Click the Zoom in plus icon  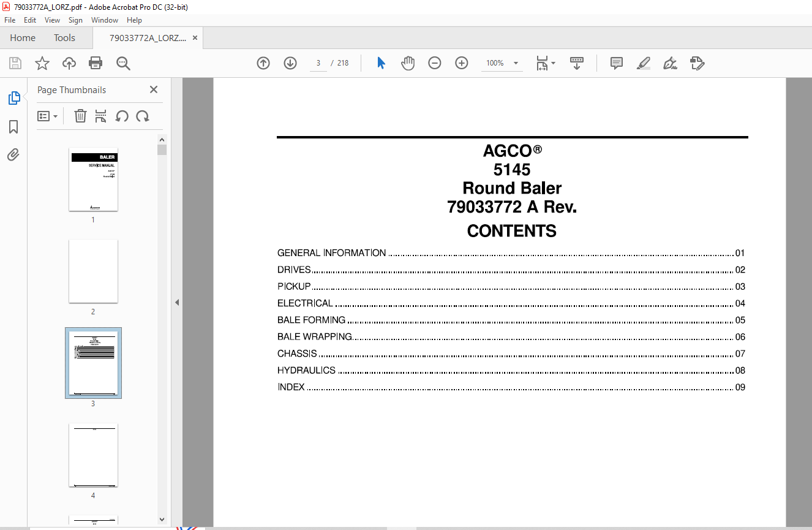click(x=462, y=63)
